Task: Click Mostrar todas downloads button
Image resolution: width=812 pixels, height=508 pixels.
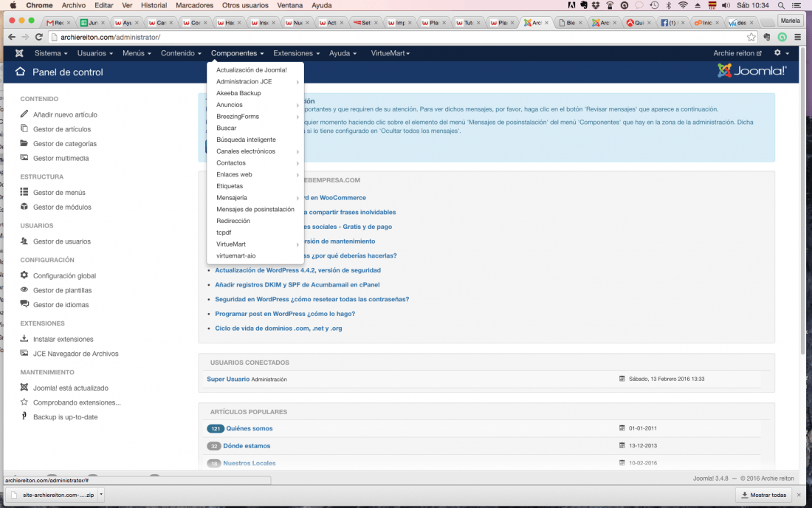Action: tap(764, 495)
